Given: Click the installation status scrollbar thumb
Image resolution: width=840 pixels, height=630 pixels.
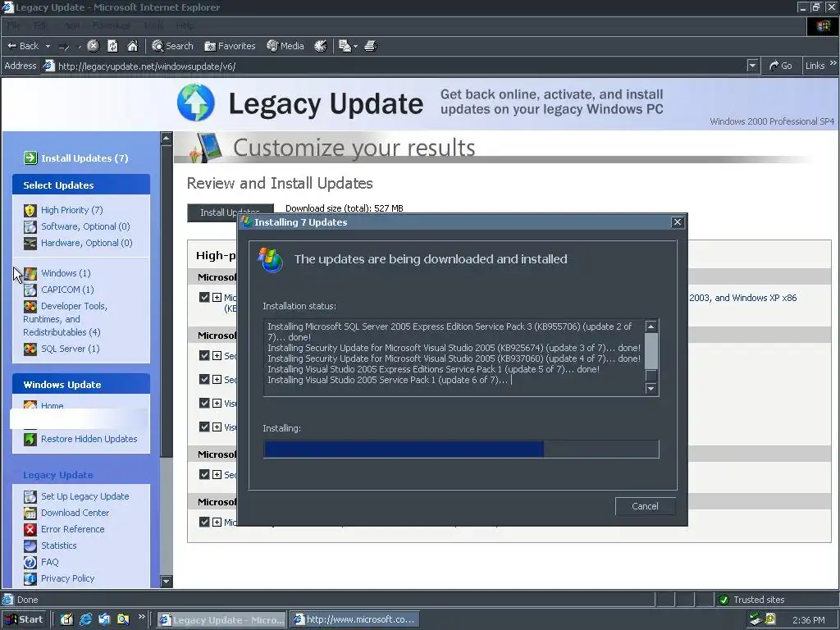Looking at the screenshot, I should pos(651,351).
